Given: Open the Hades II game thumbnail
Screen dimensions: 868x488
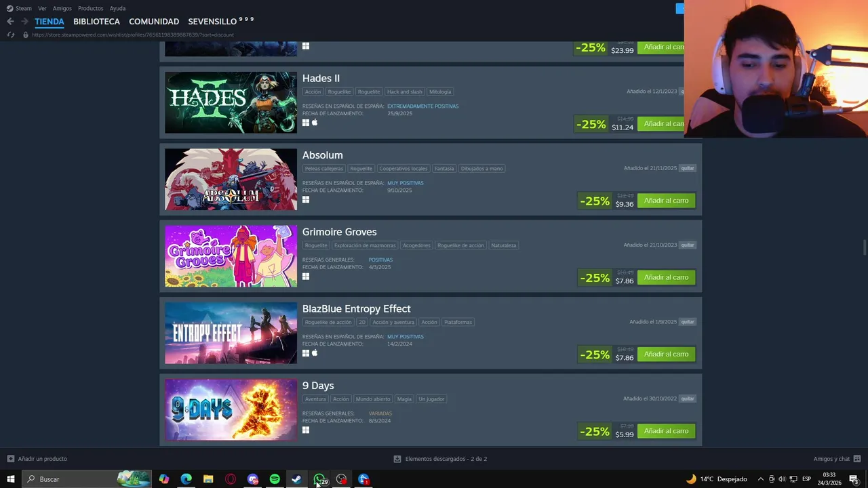Looking at the screenshot, I should point(231,102).
